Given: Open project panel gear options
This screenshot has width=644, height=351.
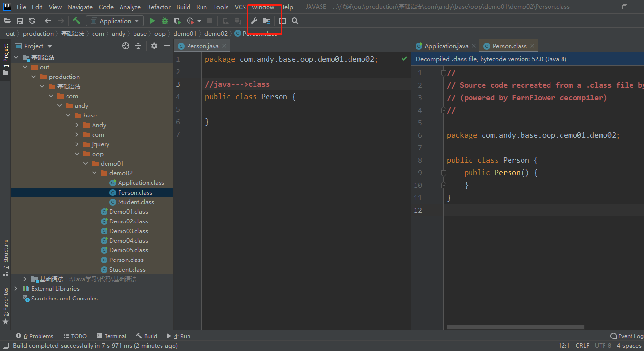Looking at the screenshot, I should 154,46.
